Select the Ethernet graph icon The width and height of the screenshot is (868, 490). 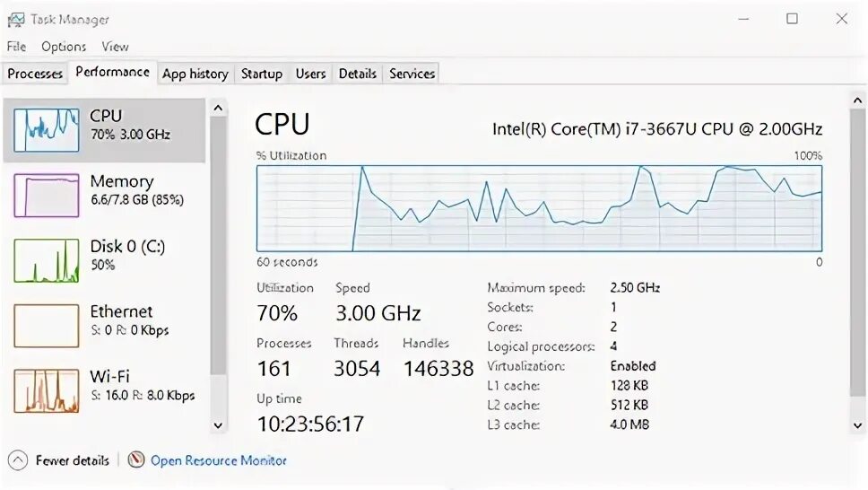[46, 325]
